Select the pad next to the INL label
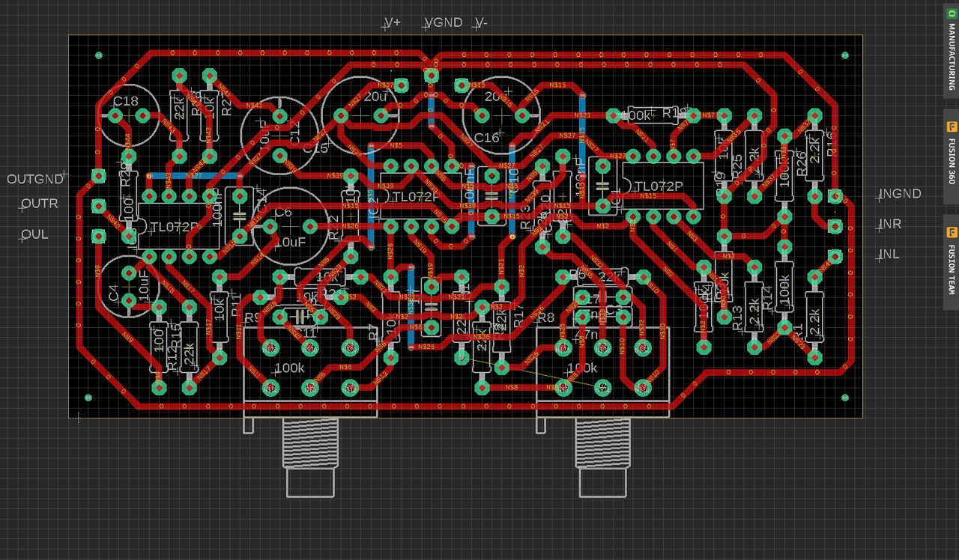Image resolution: width=959 pixels, height=560 pixels. click(x=835, y=256)
